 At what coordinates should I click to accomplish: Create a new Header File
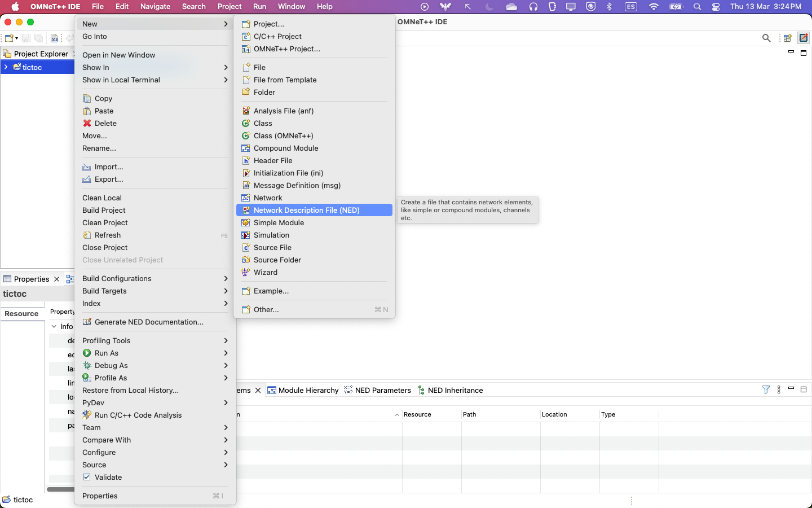point(314,160)
